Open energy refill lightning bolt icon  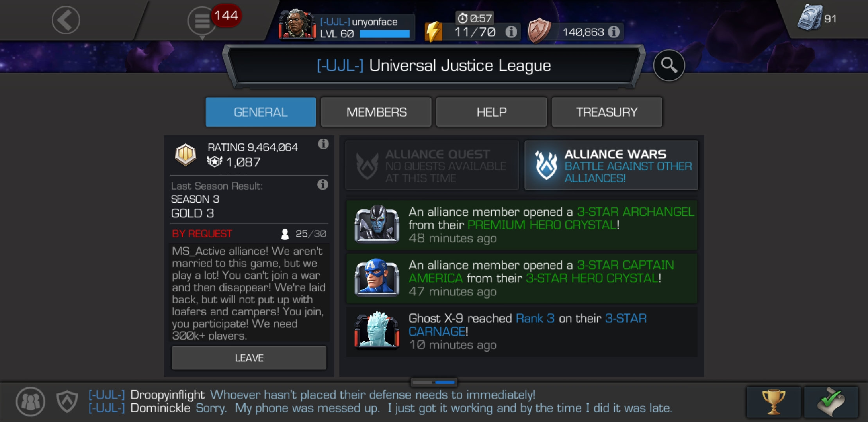(434, 31)
